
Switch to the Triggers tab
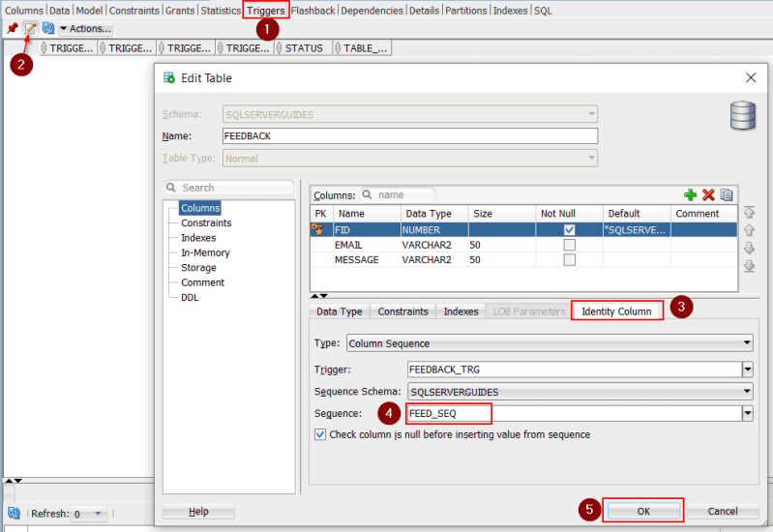[x=266, y=11]
